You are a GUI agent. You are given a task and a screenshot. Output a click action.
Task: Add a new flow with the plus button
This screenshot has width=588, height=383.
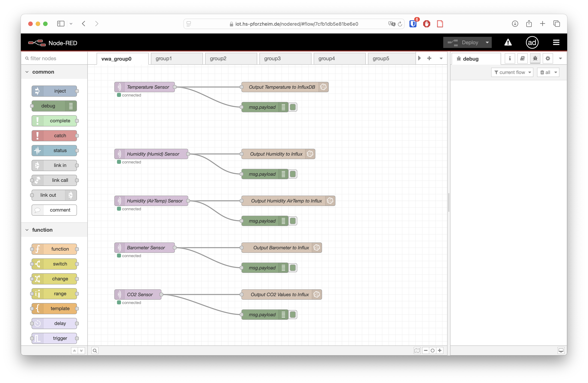(x=430, y=59)
